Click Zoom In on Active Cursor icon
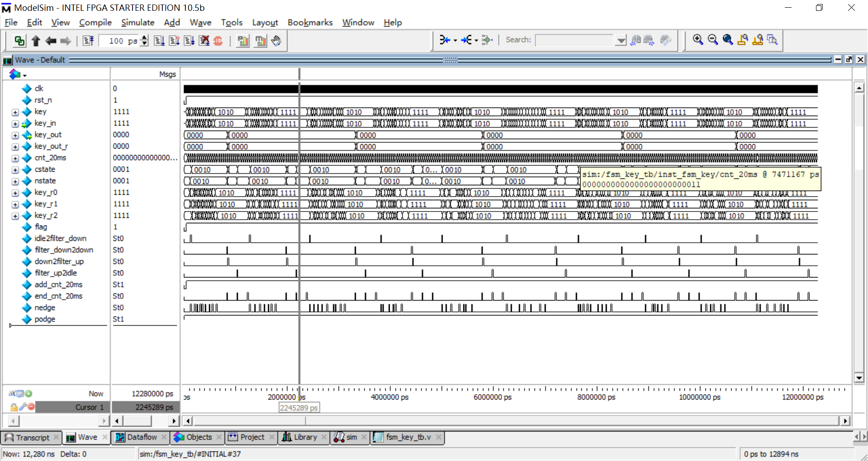The image size is (868, 461). 743,40
